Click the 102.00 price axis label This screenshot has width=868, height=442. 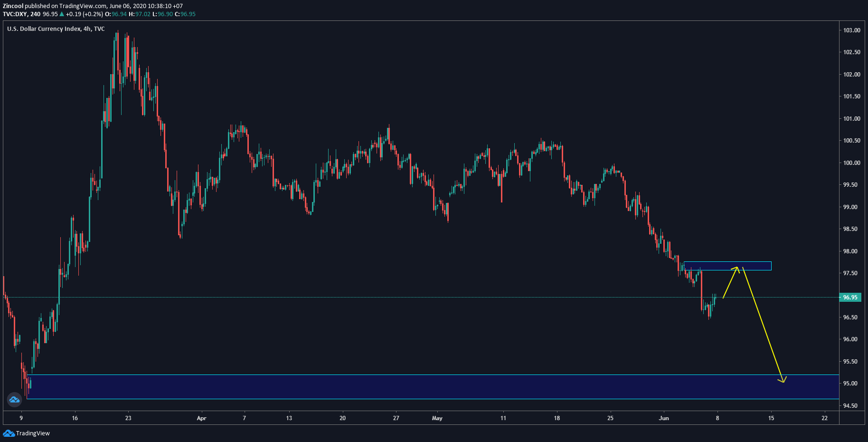coord(851,75)
